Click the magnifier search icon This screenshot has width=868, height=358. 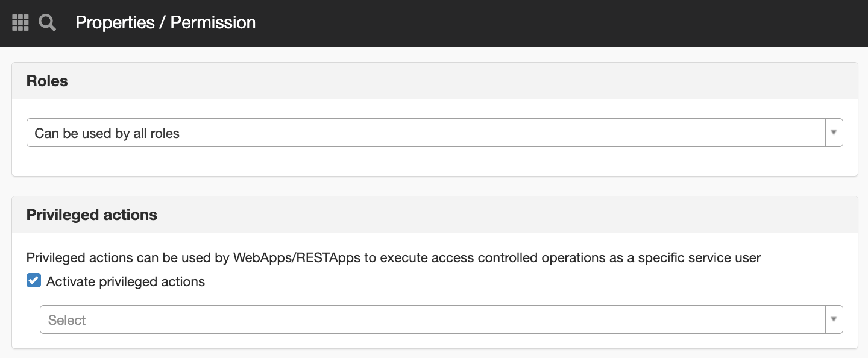pyautogui.click(x=48, y=23)
